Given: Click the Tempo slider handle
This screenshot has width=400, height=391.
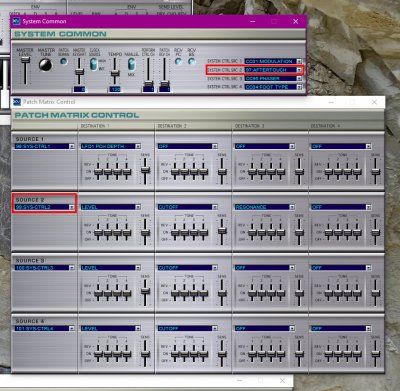Looking at the screenshot, I should coord(115,73).
